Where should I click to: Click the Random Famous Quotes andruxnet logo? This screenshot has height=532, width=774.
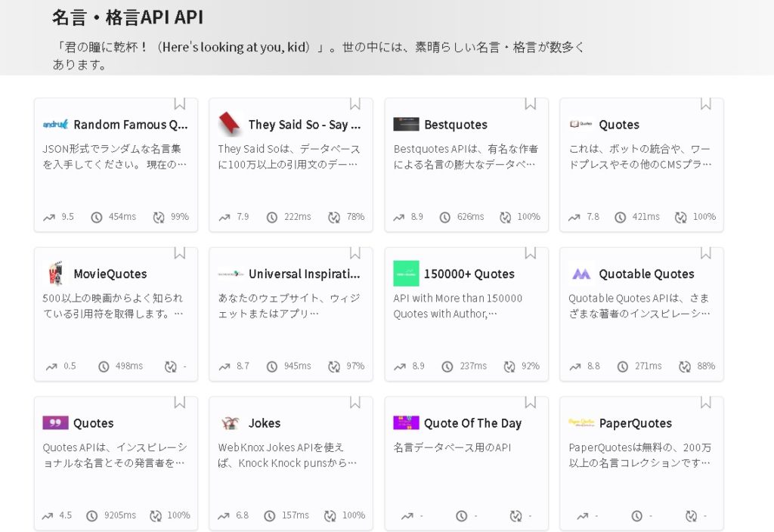click(x=55, y=124)
